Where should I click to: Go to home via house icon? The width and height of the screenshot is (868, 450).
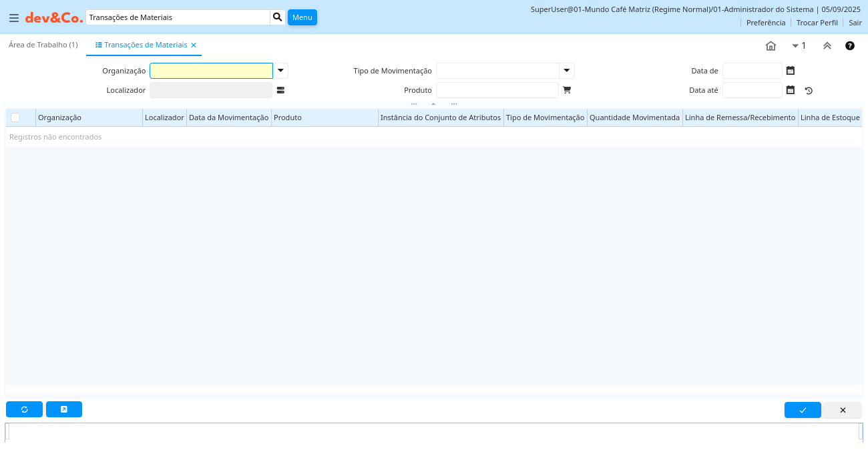point(771,46)
